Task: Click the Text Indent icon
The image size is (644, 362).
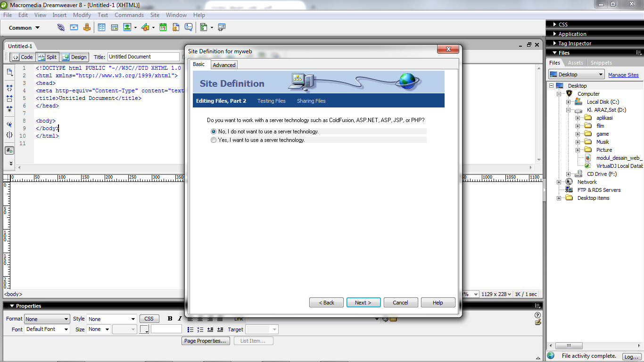Action: coord(220,329)
